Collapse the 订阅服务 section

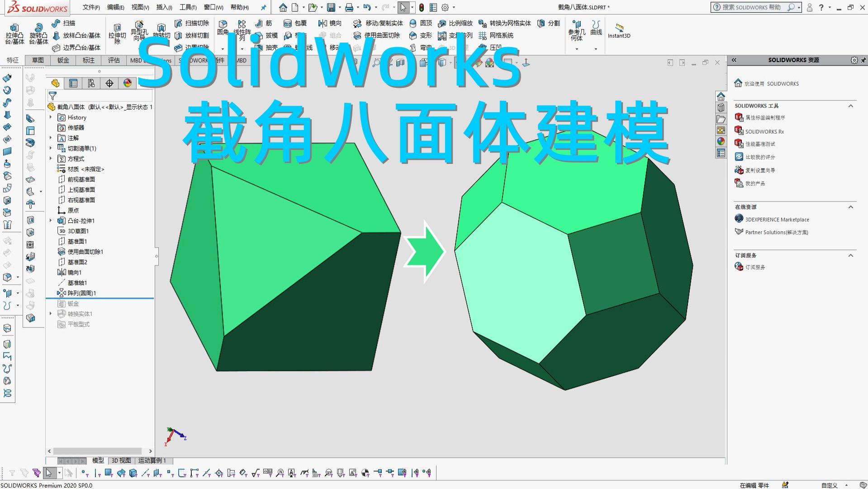click(x=850, y=255)
